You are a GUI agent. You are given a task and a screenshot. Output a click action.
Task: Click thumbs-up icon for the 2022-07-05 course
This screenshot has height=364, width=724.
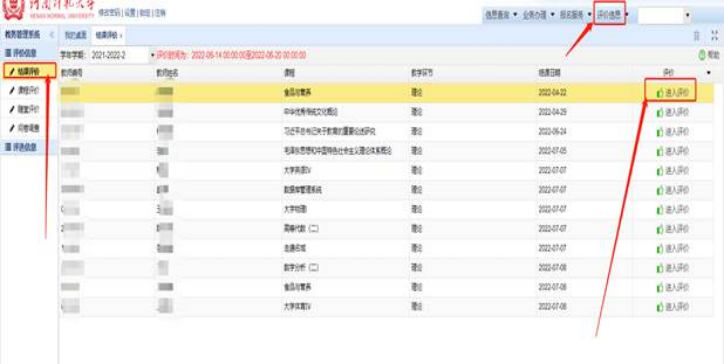[x=659, y=152]
